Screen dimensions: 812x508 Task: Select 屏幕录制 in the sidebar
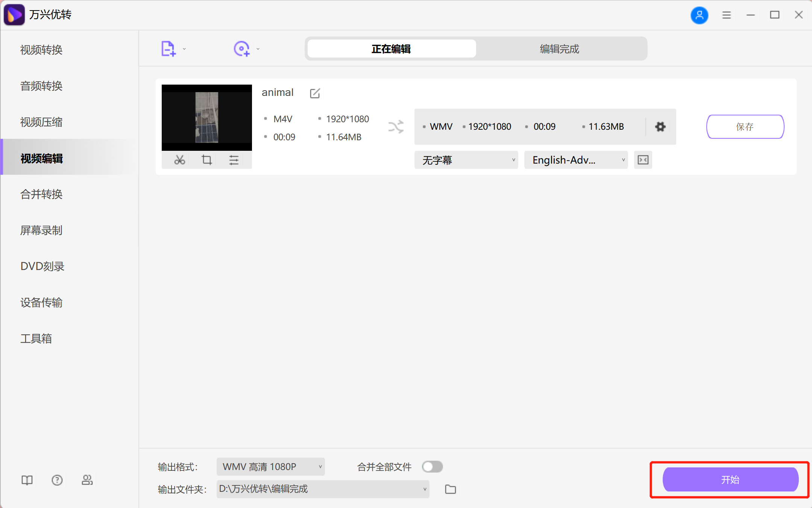click(x=41, y=230)
